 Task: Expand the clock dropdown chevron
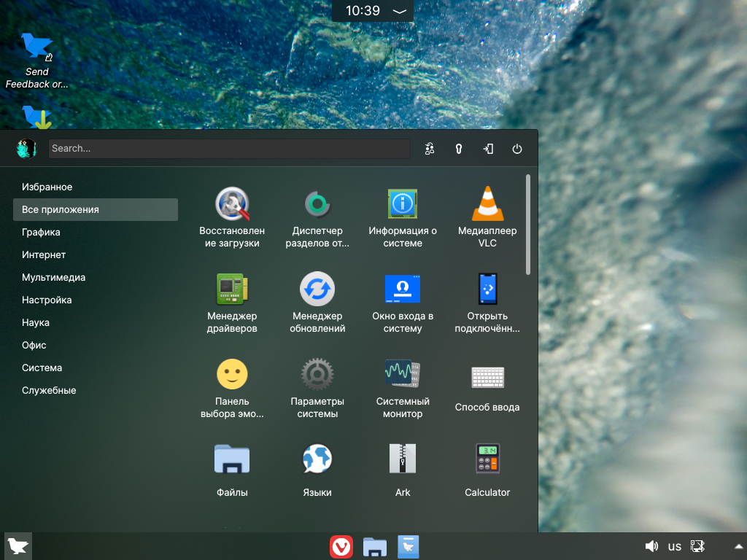coord(399,11)
